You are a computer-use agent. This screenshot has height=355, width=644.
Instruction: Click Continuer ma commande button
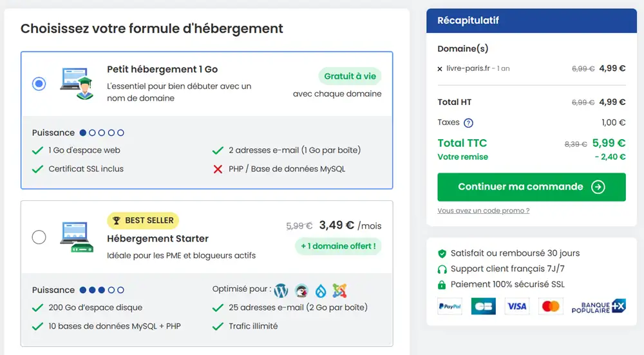pyautogui.click(x=531, y=187)
